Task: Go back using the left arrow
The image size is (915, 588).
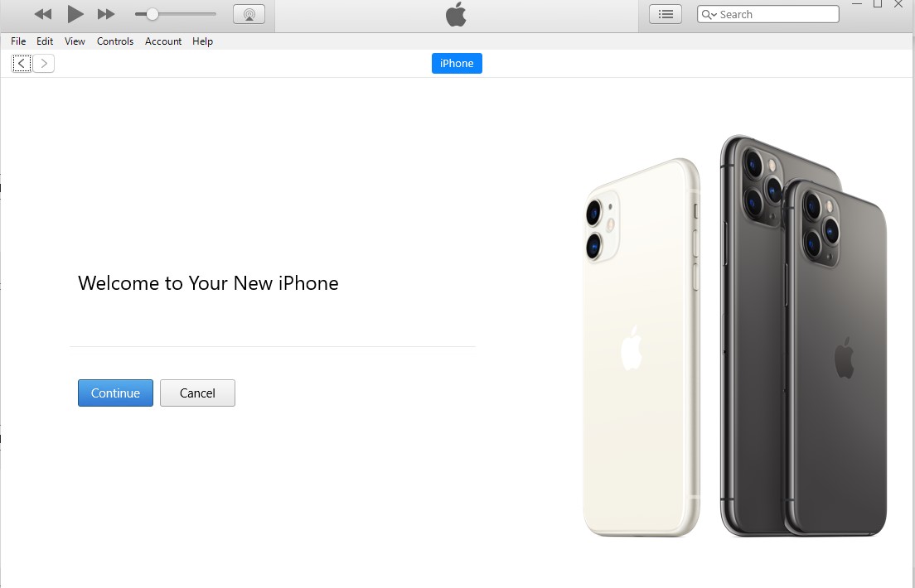Action: (x=22, y=64)
